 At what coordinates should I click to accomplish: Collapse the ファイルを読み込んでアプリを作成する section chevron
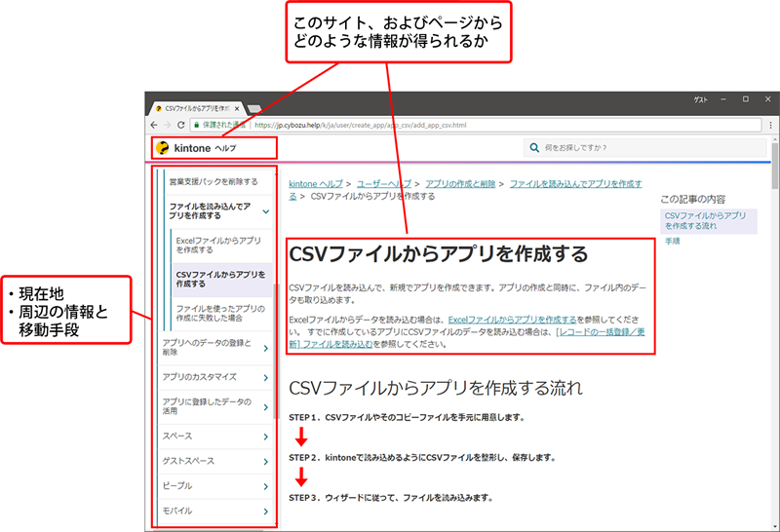266,211
